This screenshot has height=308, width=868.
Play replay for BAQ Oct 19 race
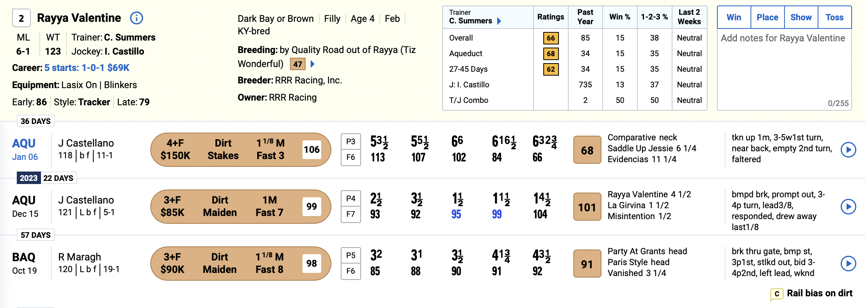848,264
